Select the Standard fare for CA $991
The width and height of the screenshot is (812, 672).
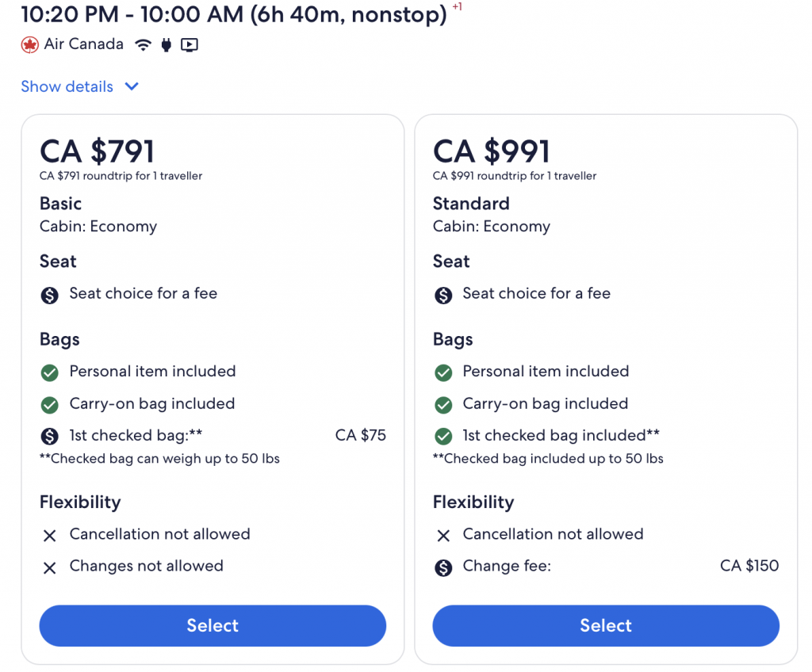[x=606, y=625]
